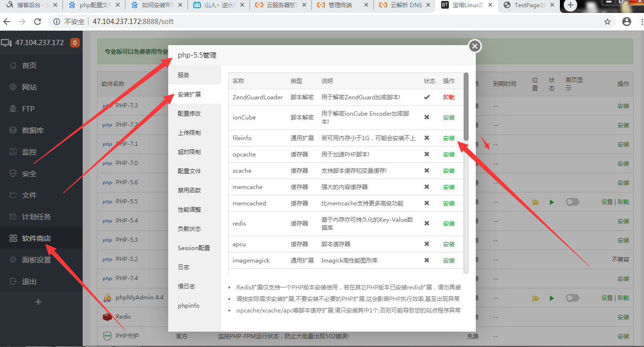The width and height of the screenshot is (644, 347).
Task: Click the browser back arrow
Action: coord(7,22)
